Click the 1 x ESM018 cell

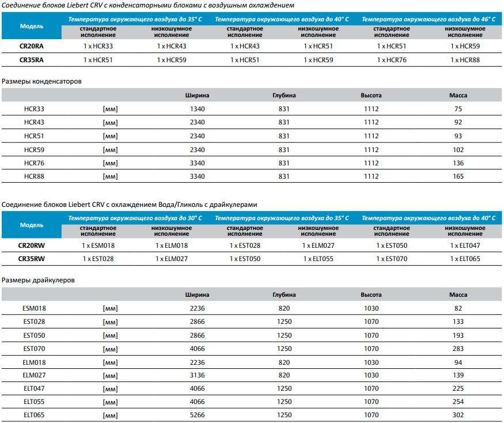(x=98, y=246)
